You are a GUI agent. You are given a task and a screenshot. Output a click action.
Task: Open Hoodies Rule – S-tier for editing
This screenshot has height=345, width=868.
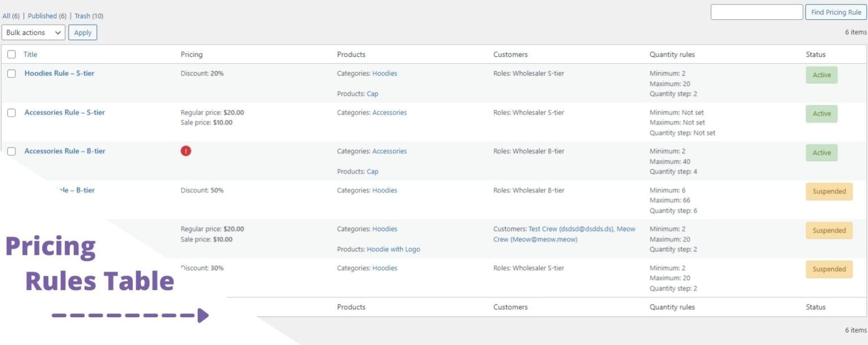pyautogui.click(x=59, y=73)
